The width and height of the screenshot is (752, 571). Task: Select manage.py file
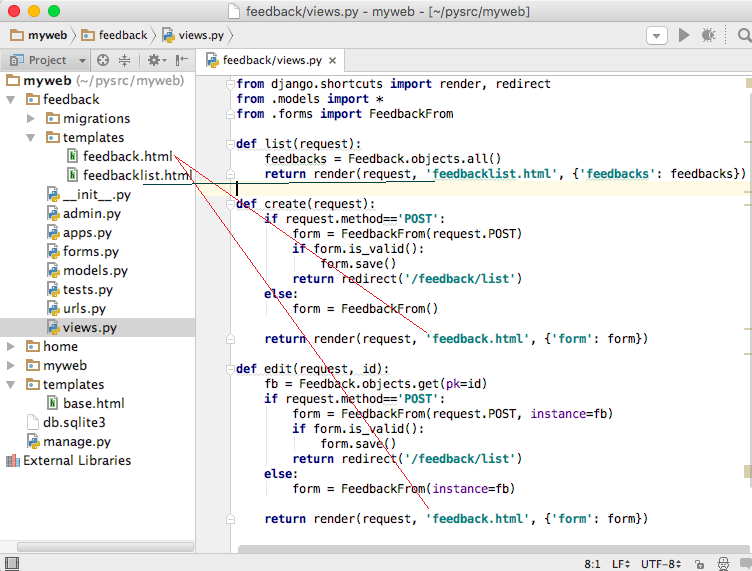click(77, 441)
